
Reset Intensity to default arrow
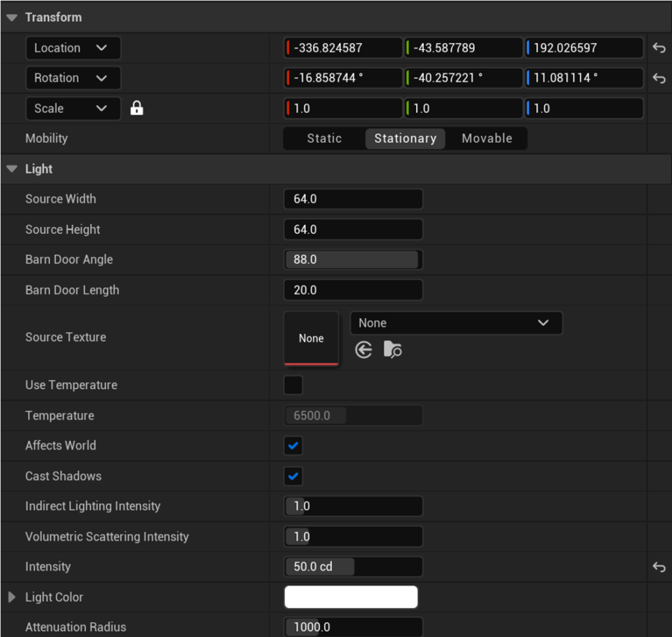click(659, 567)
